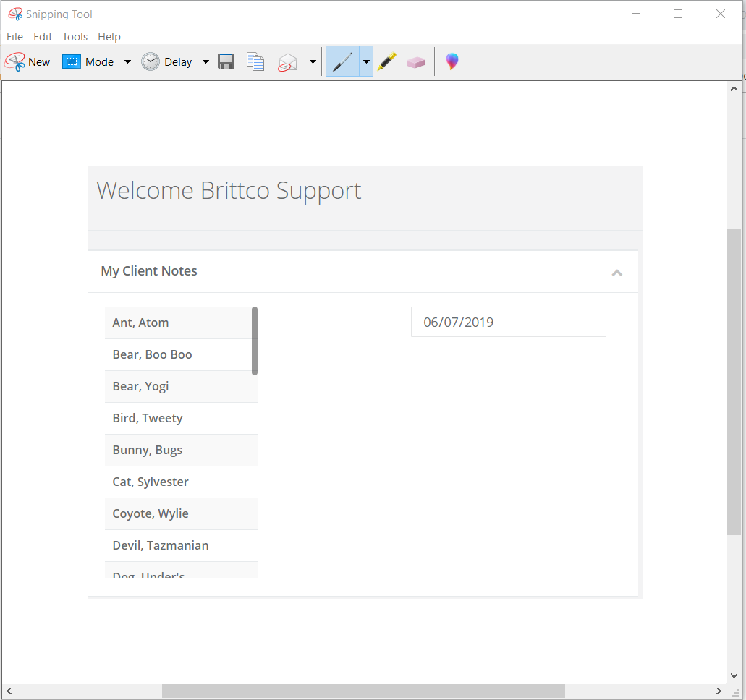Open the File menu

[x=14, y=37]
